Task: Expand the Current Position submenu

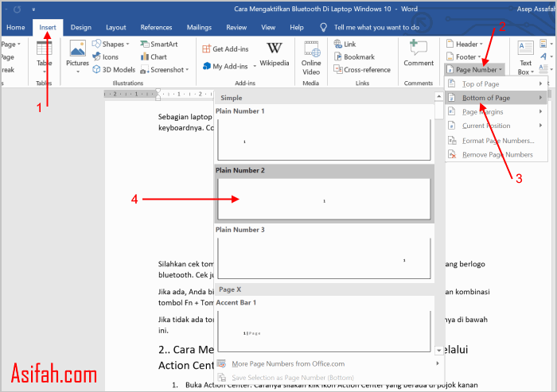Action: pos(540,126)
